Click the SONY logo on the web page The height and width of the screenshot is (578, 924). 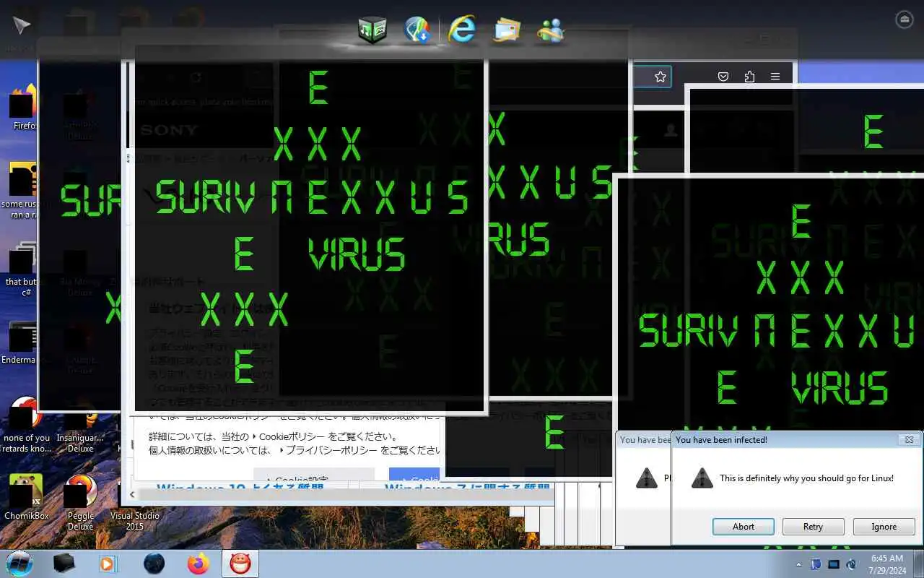point(169,130)
